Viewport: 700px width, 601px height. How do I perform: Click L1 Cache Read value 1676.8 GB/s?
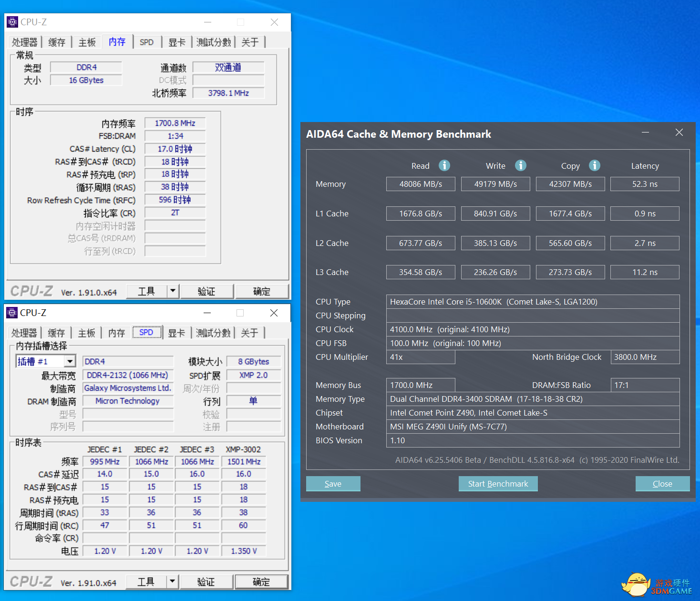tap(421, 214)
